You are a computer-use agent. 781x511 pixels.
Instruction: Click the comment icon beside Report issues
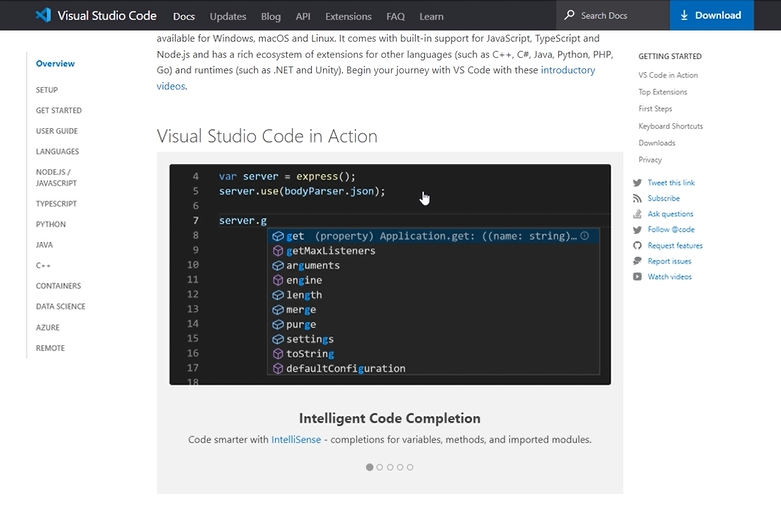tap(637, 261)
